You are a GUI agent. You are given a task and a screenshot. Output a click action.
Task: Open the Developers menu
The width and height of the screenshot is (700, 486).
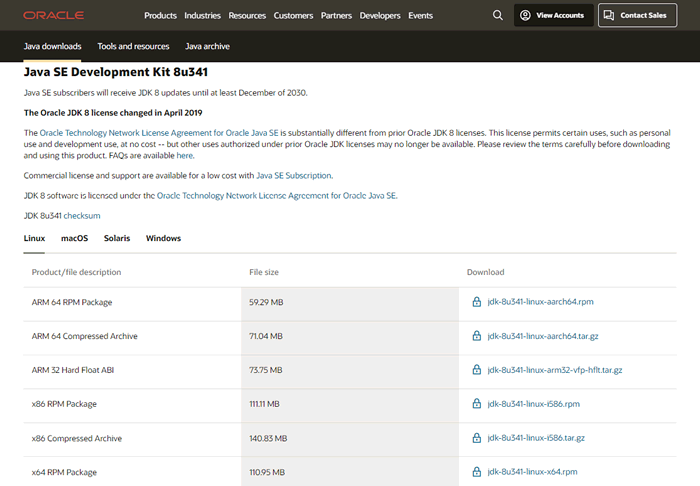coord(380,16)
